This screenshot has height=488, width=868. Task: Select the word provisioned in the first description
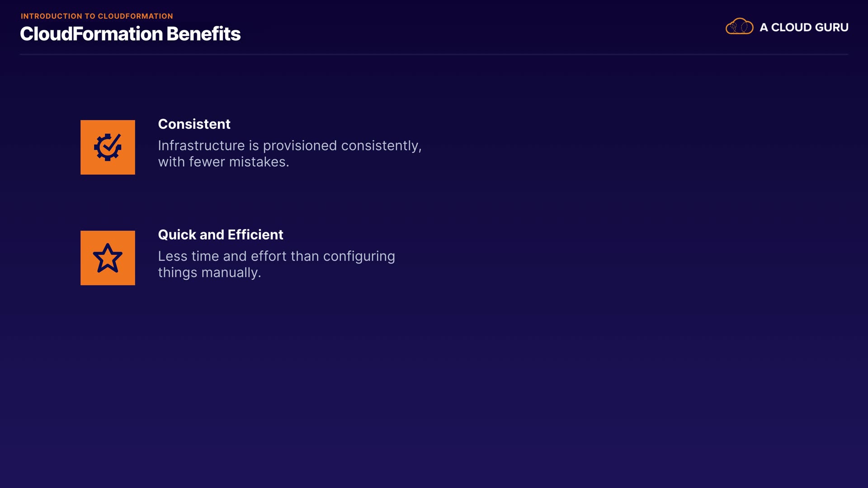point(300,146)
